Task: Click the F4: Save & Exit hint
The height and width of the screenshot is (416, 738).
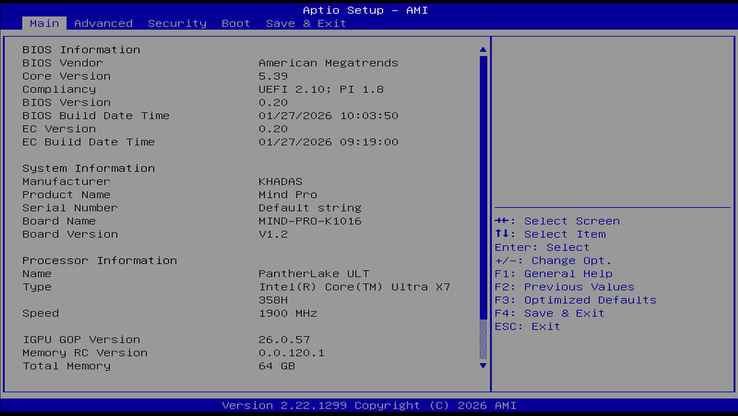Action: (x=549, y=313)
